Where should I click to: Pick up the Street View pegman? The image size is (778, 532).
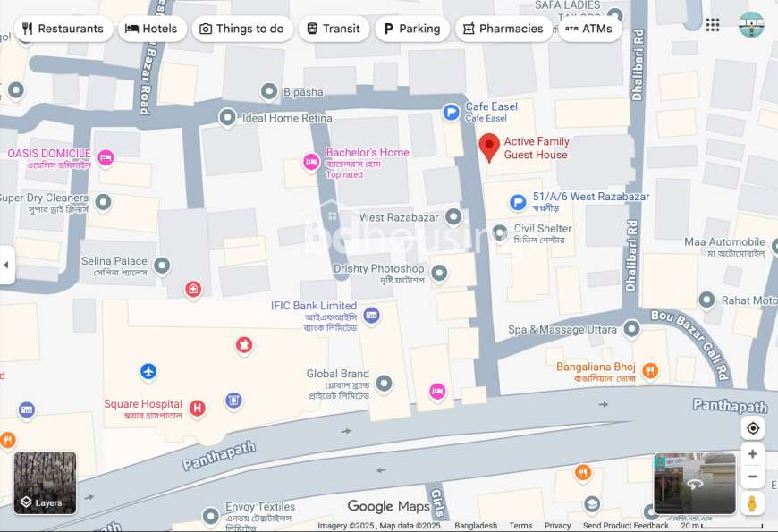(x=752, y=502)
